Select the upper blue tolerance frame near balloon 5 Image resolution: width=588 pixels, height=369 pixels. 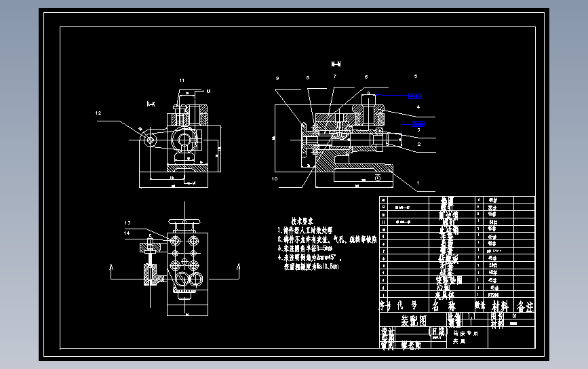click(x=415, y=96)
